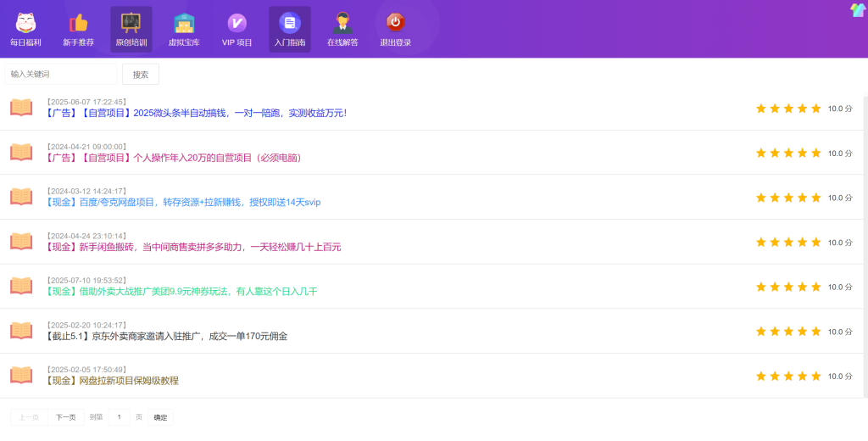Open the VIP 项目 icon

pyautogui.click(x=237, y=23)
